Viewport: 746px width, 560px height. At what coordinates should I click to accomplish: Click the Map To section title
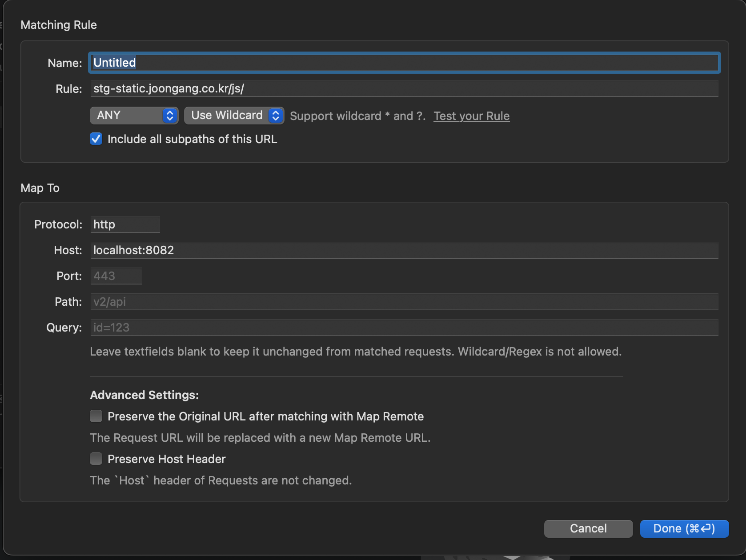click(40, 188)
